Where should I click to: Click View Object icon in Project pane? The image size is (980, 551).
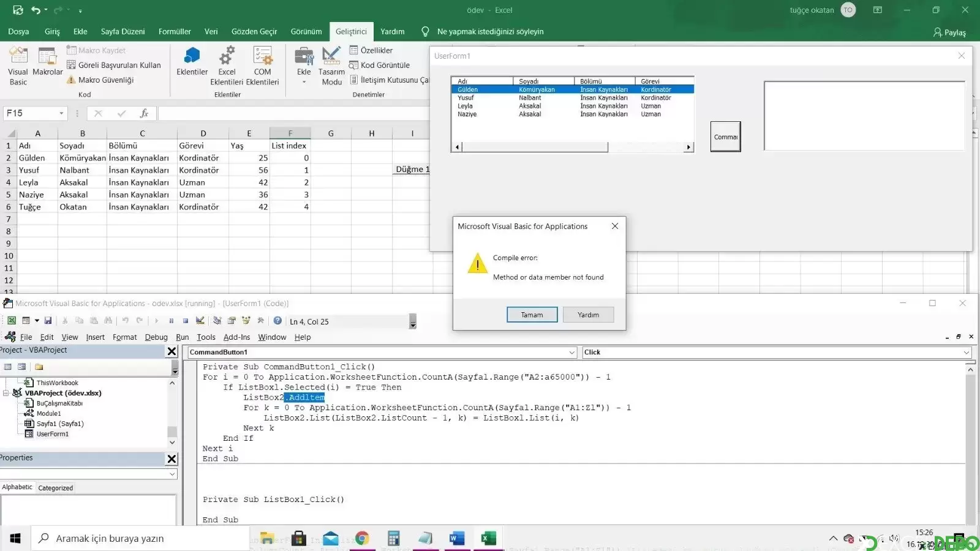pos(22,367)
